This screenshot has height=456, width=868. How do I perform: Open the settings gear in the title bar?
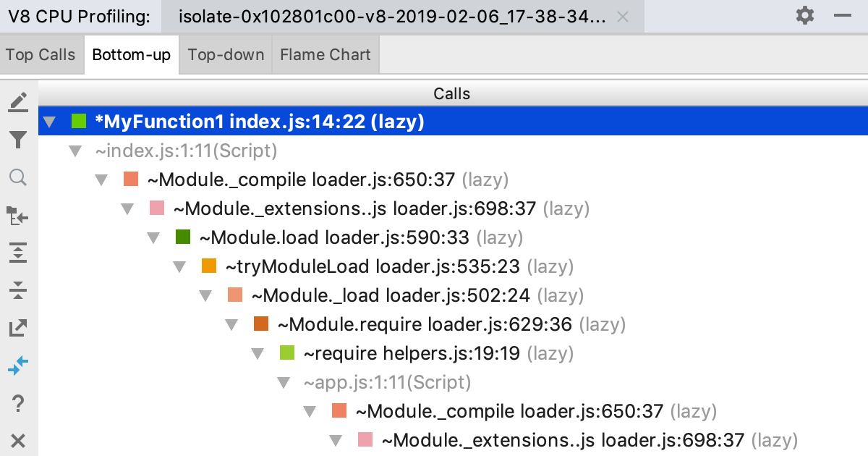click(804, 14)
